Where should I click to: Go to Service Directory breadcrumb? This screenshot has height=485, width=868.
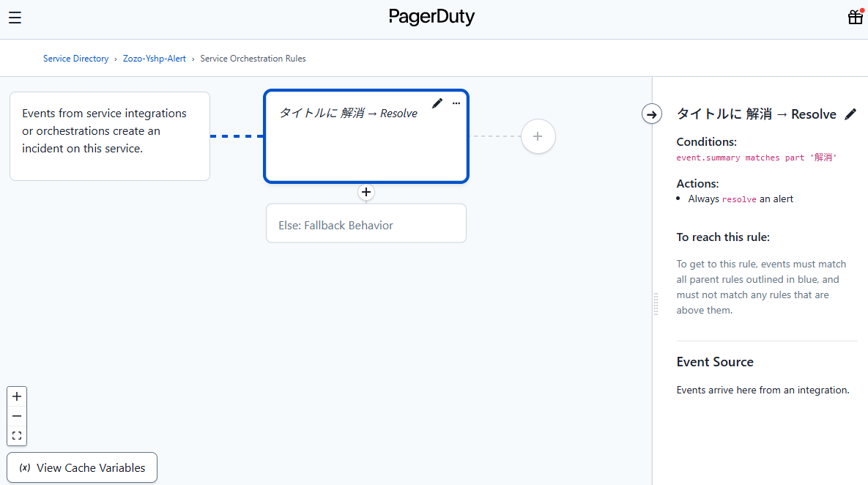pos(76,59)
